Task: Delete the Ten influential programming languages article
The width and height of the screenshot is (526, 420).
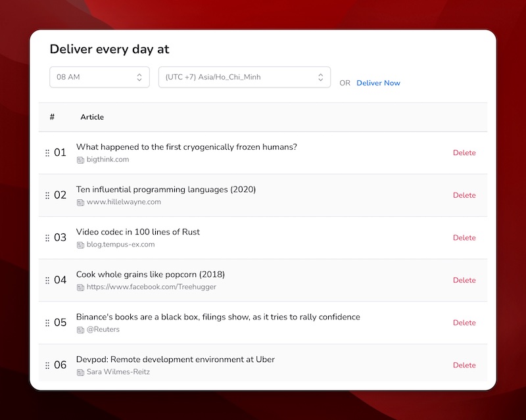Action: click(x=464, y=195)
